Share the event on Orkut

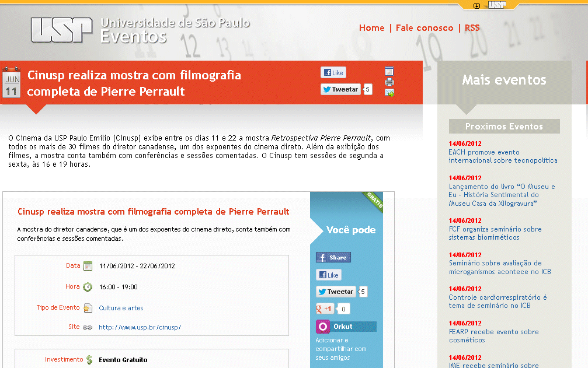(x=346, y=327)
